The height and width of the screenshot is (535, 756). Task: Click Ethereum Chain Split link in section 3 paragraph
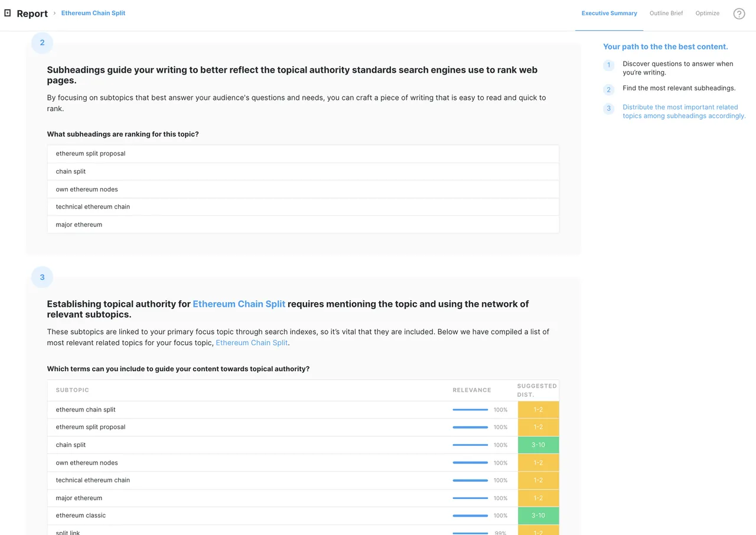tap(252, 343)
